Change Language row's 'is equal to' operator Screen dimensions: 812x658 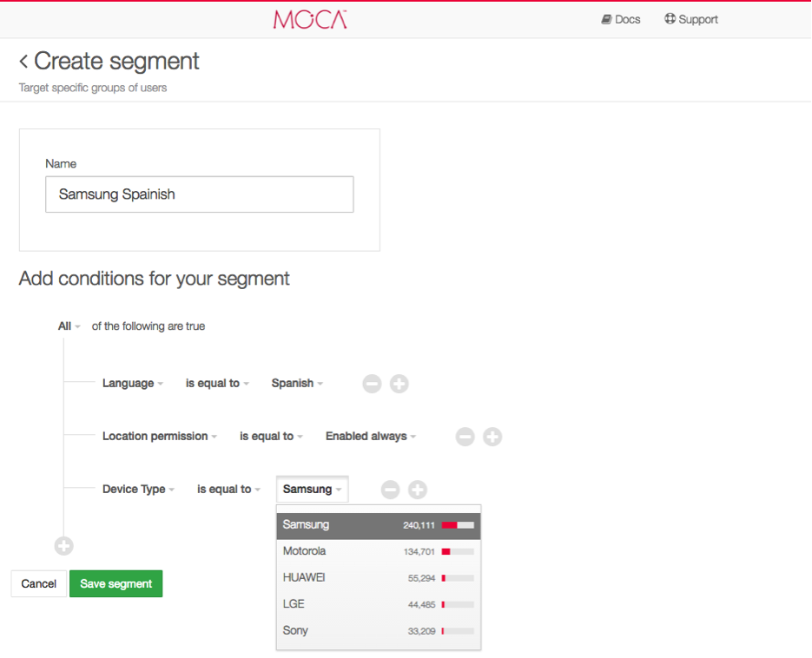(217, 383)
